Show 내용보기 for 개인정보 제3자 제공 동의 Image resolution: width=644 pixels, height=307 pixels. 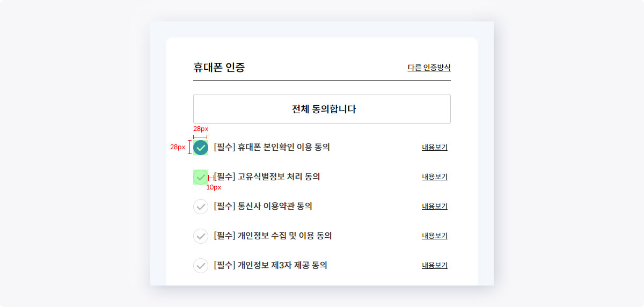(435, 266)
